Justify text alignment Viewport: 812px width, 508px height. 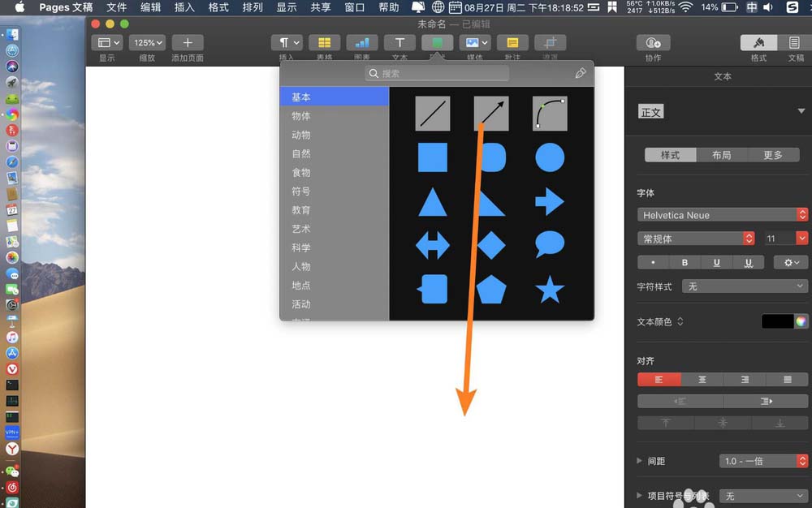(787, 380)
